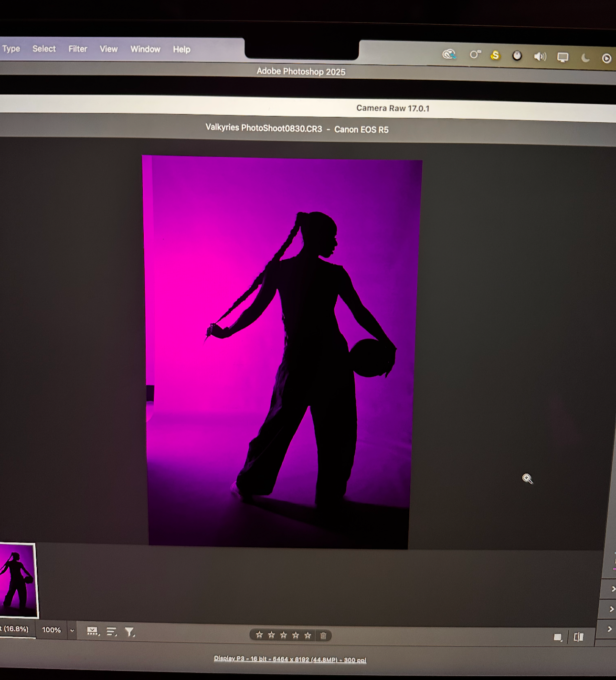Toggle the full-screen preview icon at bottom right
This screenshot has width=616, height=680.
tap(557, 637)
